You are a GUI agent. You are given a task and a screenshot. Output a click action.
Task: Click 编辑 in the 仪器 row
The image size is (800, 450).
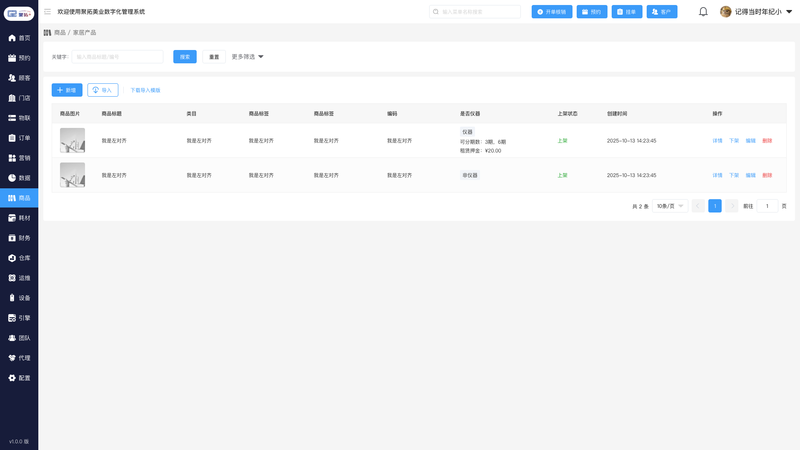tap(751, 141)
